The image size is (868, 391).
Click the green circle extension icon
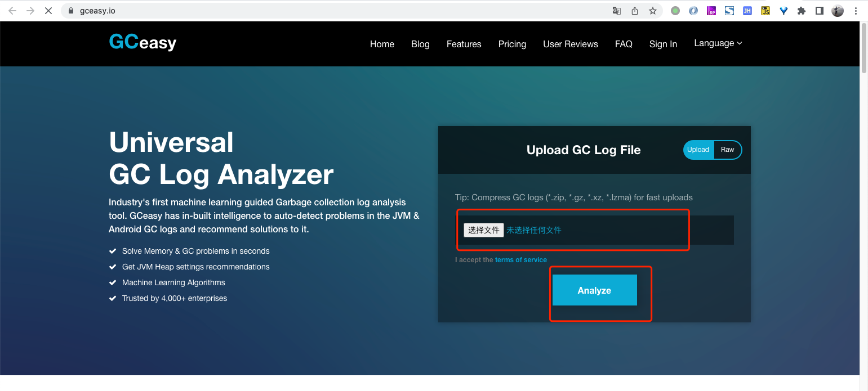[x=675, y=11]
